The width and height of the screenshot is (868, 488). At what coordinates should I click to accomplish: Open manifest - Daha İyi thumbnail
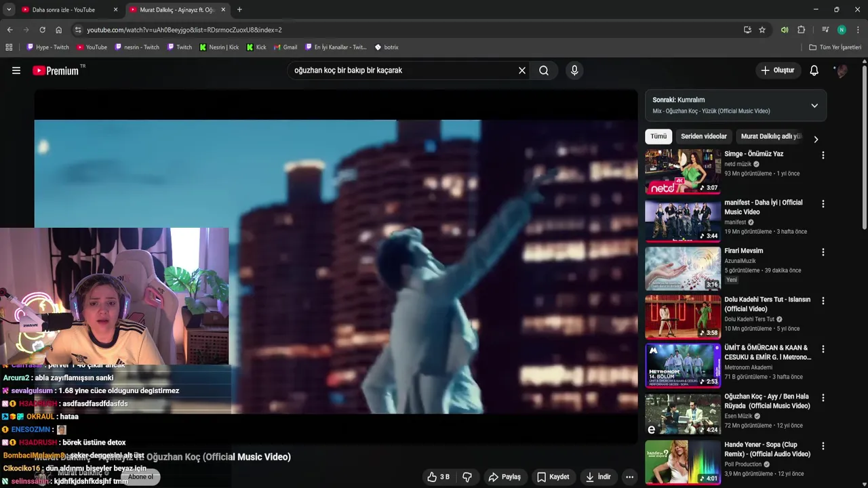click(x=683, y=220)
